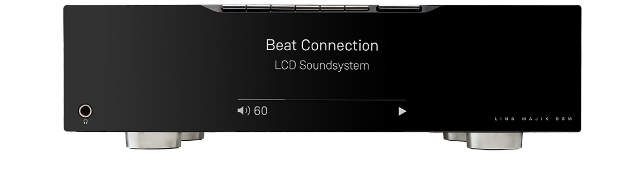Push the first of six top preset buttons
The width and height of the screenshot is (644, 182).
(234, 8)
